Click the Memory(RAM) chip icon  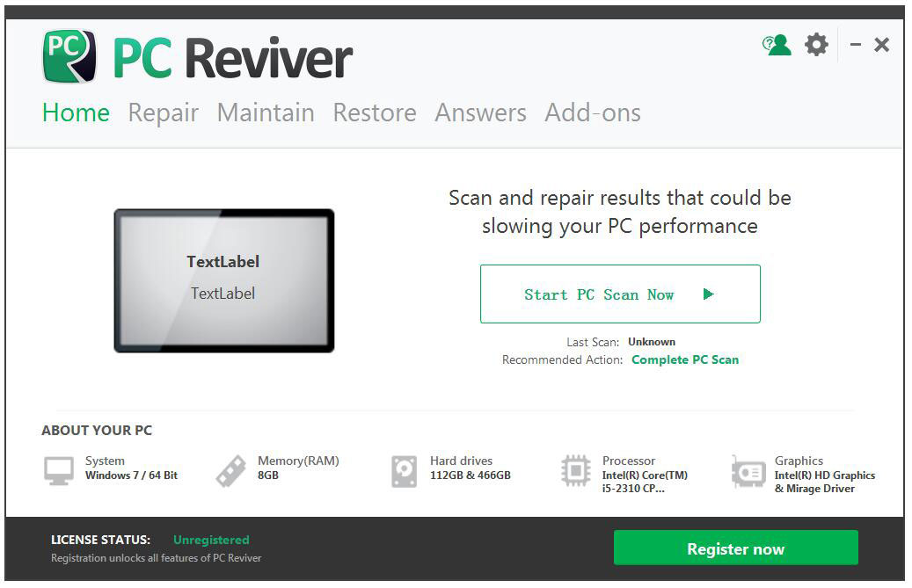(x=230, y=470)
